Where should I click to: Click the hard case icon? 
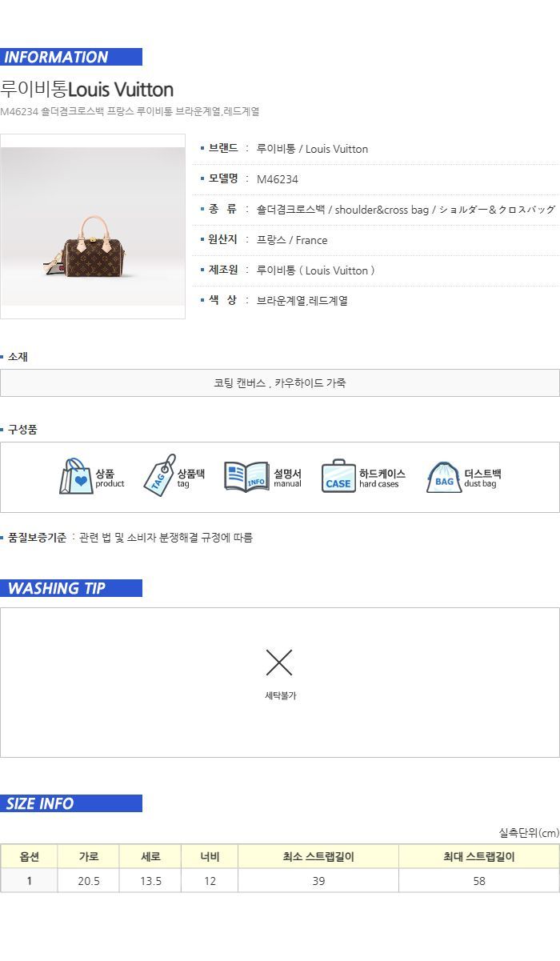338,477
